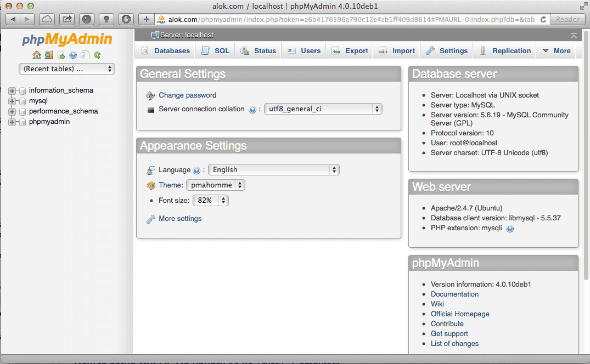
Task: Collapse the top panel using double-arrow icon
Action: (574, 35)
